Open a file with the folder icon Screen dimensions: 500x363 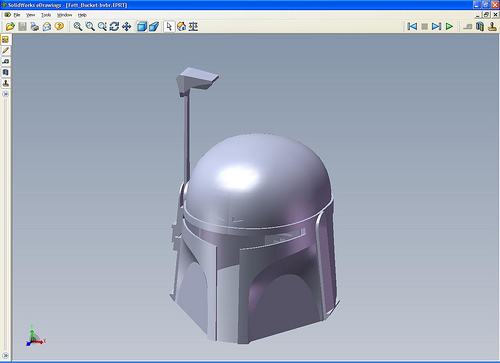click(10, 26)
